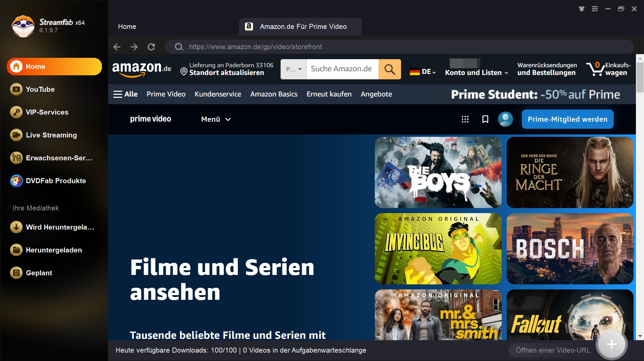This screenshot has width=644, height=361.
Task: Open Amazon Basics nav item
Action: 274,94
